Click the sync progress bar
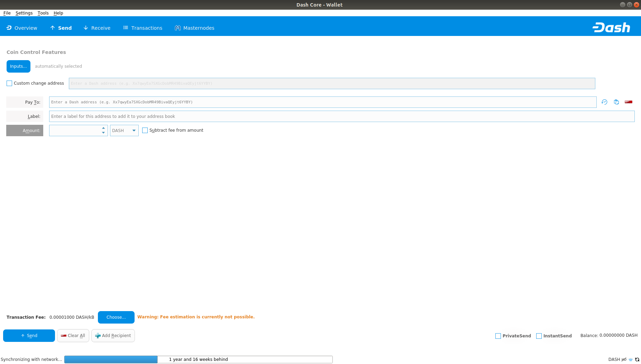This screenshot has height=364, width=641. tap(199, 360)
